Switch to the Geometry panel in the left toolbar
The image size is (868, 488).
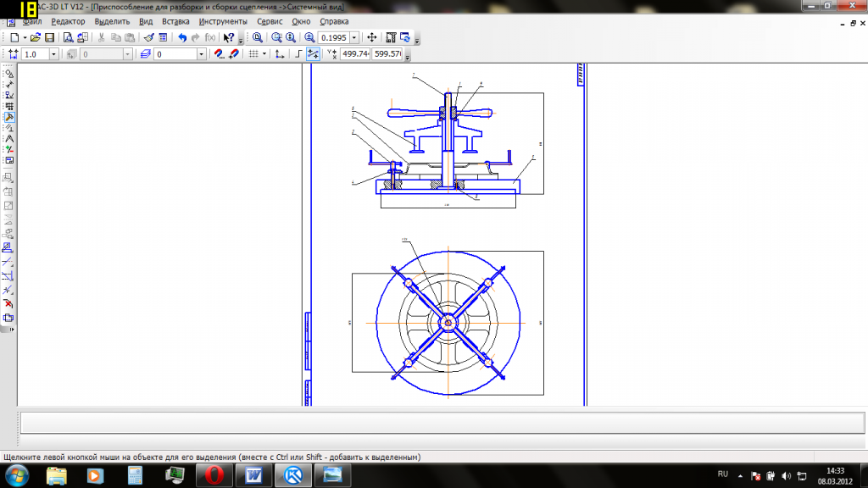[x=8, y=74]
